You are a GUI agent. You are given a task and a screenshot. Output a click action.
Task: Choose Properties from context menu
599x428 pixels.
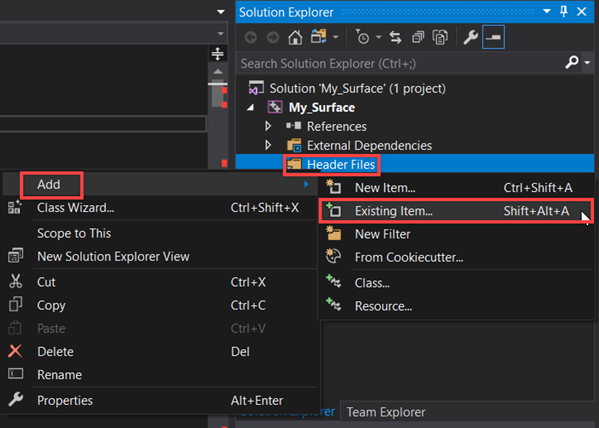coord(159,400)
